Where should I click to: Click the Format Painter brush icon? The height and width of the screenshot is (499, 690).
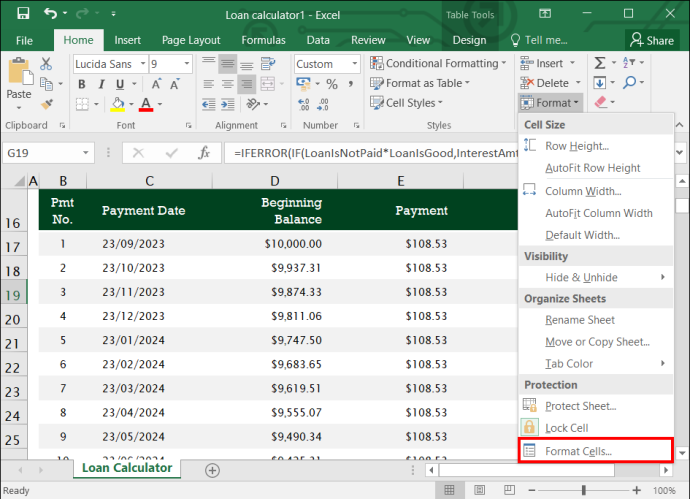pos(46,104)
